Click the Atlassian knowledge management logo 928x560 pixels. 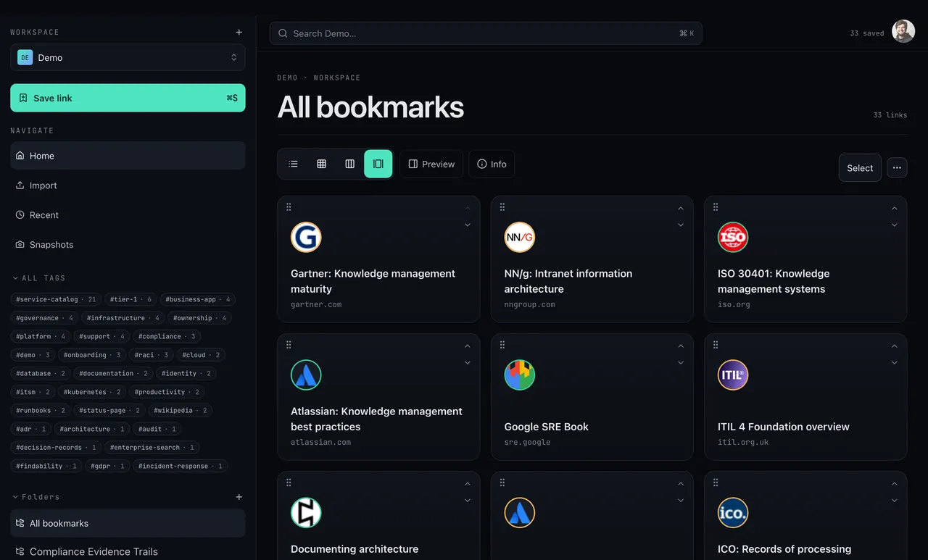pyautogui.click(x=306, y=375)
